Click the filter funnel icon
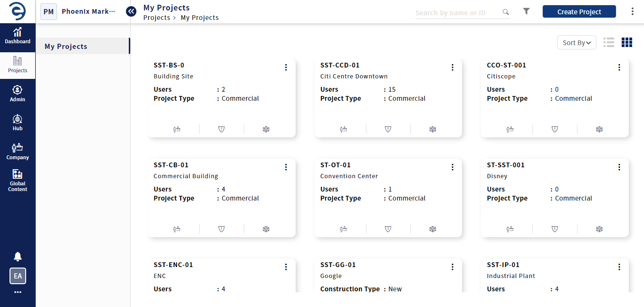Image resolution: width=644 pixels, height=307 pixels. click(526, 11)
